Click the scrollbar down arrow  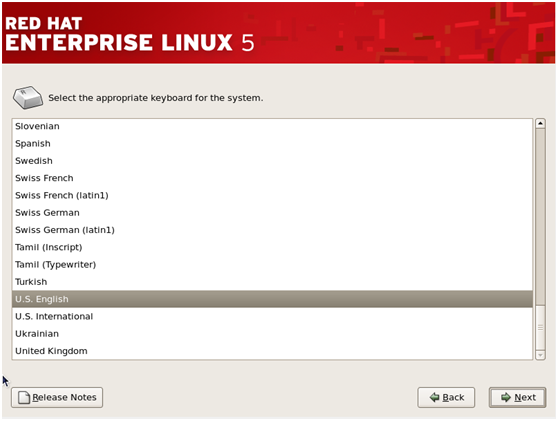540,355
